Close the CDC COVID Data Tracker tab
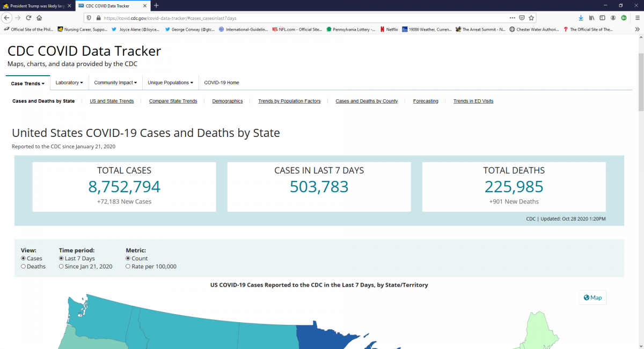644x349 pixels. coord(144,5)
